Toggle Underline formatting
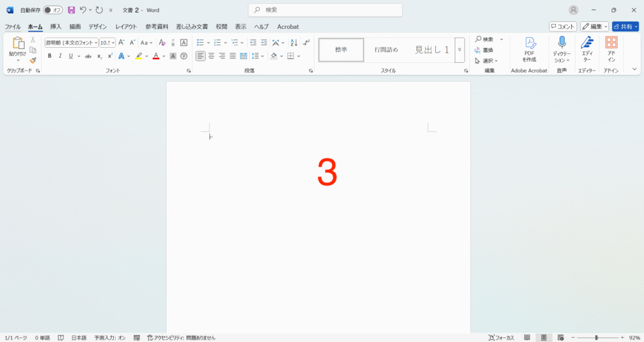 coord(70,56)
